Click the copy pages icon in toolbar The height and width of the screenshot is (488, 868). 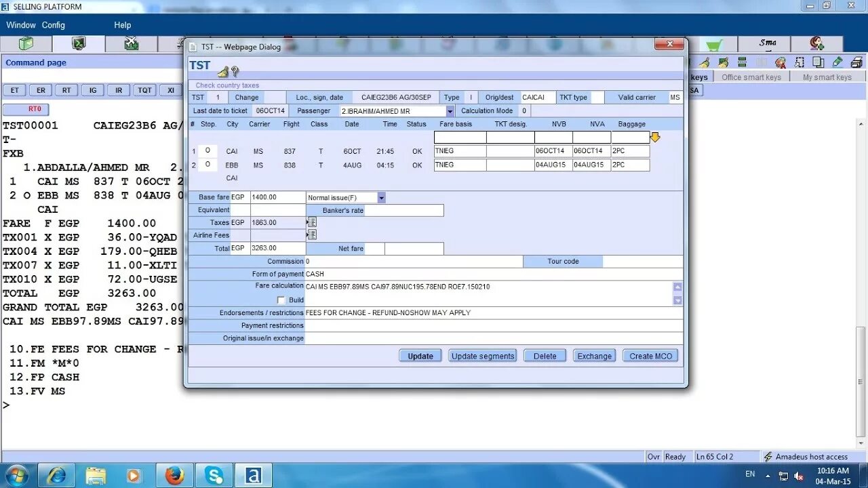pos(818,62)
